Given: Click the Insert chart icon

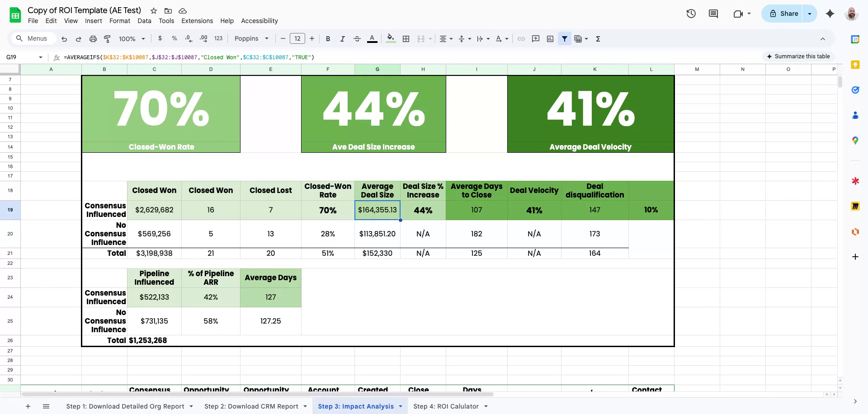Looking at the screenshot, I should click(550, 39).
